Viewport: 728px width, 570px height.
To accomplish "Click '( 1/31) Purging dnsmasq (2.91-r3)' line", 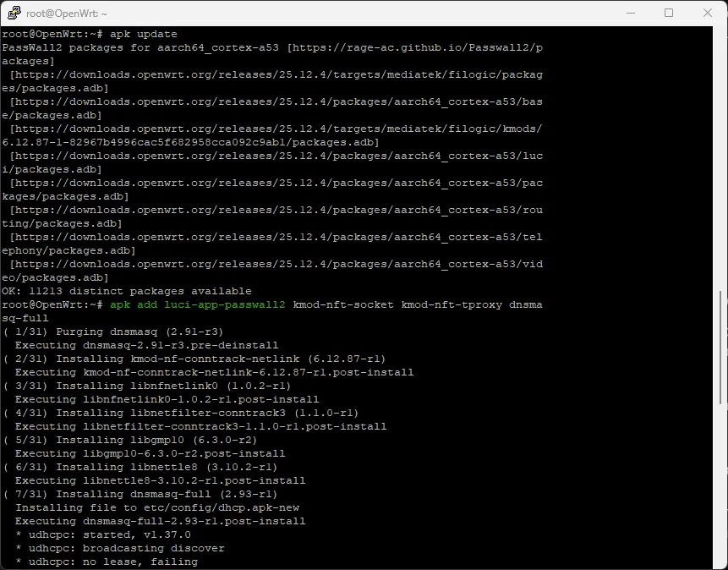I will (112, 332).
